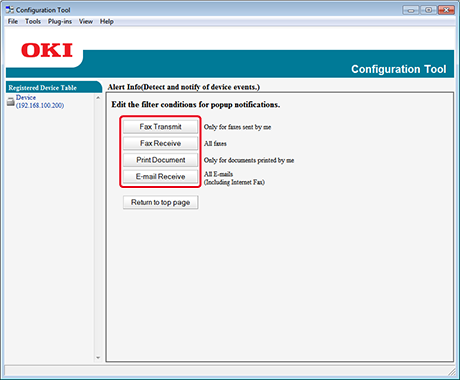The image size is (460, 380).
Task: Open the Tools menu
Action: 33,21
